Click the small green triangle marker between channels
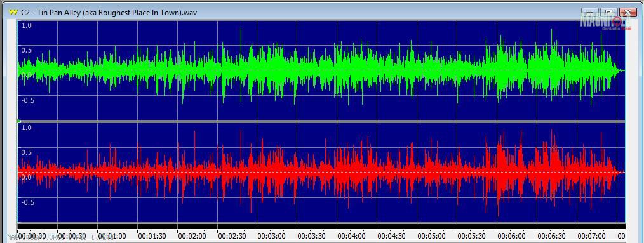This screenshot has height=243, width=644. (x=18, y=121)
